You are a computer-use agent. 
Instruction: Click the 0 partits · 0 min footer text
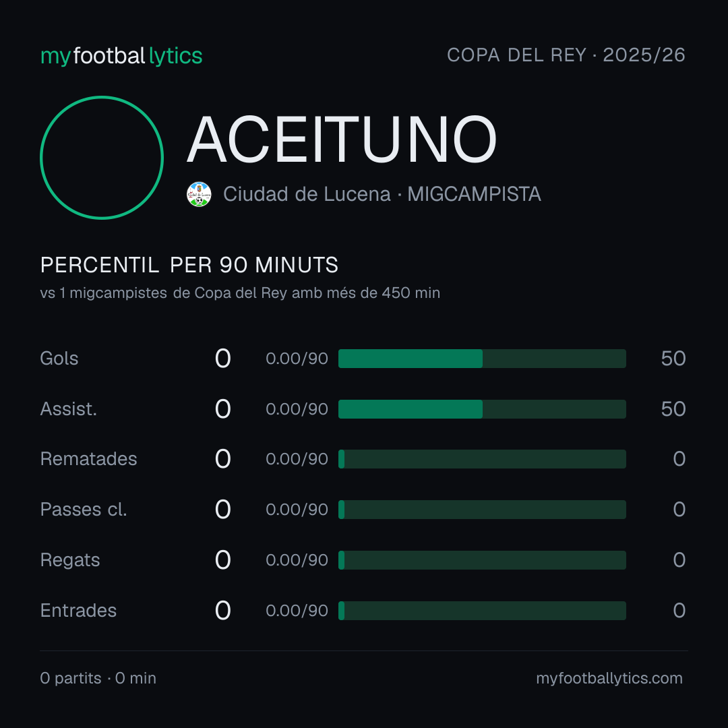click(98, 678)
